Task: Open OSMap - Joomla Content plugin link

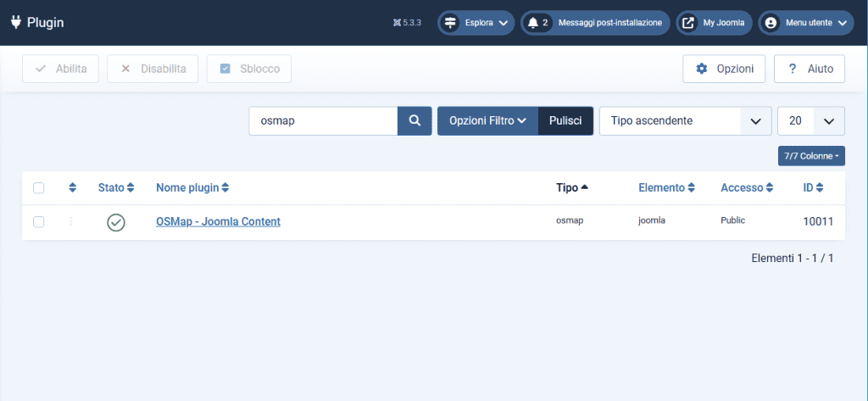Action: coord(218,221)
